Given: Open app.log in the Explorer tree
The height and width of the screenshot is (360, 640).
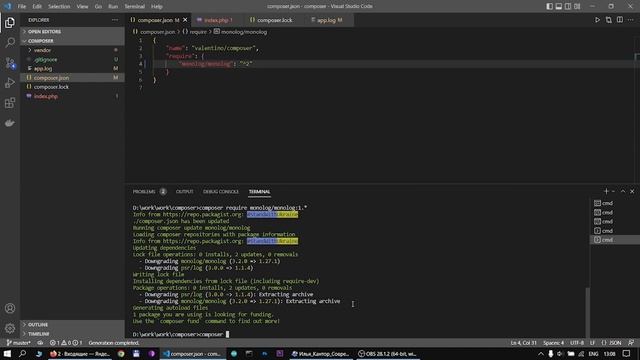Looking at the screenshot, I should tap(72, 69).
